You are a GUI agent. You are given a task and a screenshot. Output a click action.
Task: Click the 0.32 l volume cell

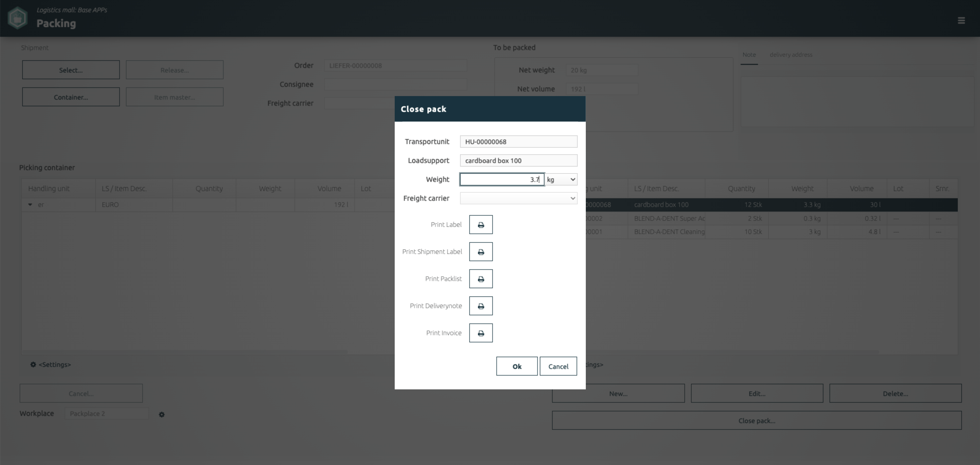(857, 218)
